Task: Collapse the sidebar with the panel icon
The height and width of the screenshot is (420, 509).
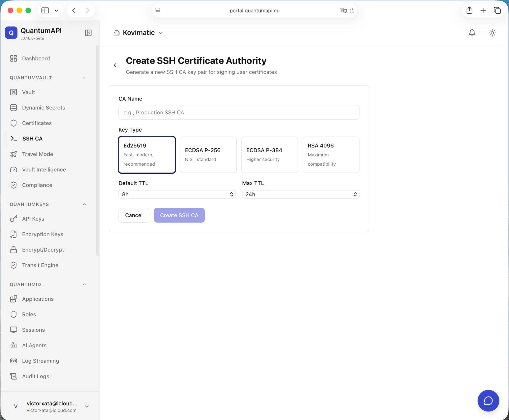Action: (88, 33)
